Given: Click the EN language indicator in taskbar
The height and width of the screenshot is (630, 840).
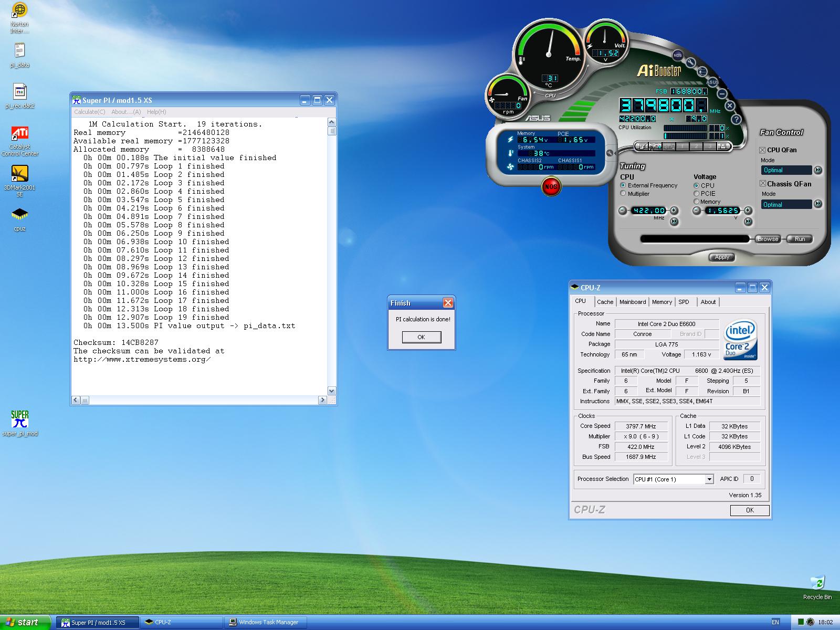Looking at the screenshot, I should [776, 622].
